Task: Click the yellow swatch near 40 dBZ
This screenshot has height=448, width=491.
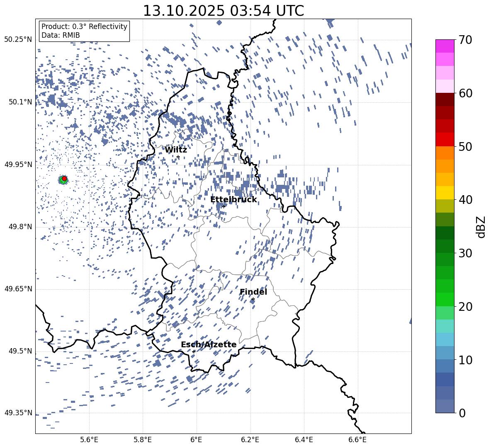Action: tap(445, 193)
